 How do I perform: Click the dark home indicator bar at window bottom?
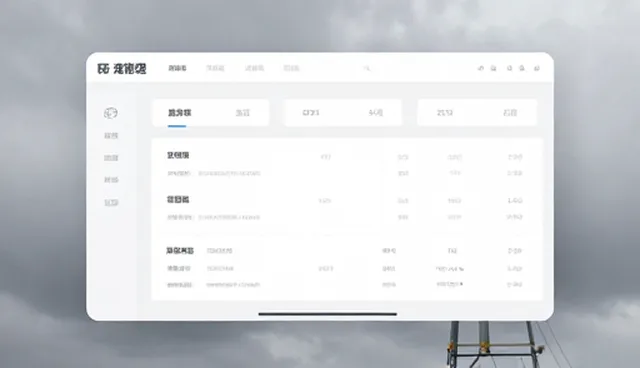click(x=327, y=314)
